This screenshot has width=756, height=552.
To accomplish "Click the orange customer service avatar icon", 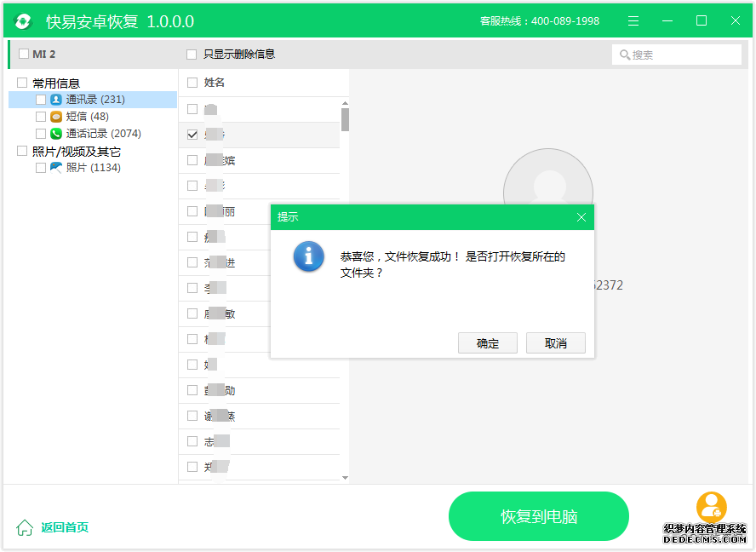I will coord(711,507).
